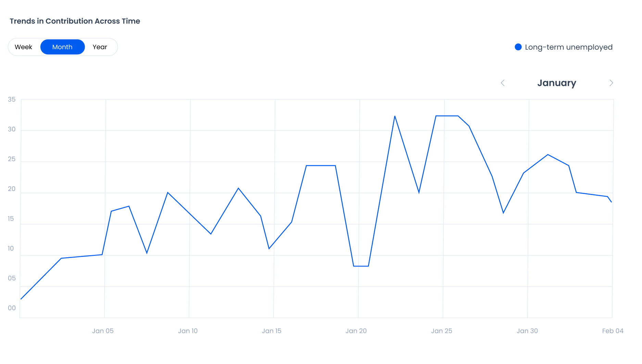Click the peak data point near Jan 22
Image resolution: width=642 pixels, height=364 pixels.
tap(394, 116)
